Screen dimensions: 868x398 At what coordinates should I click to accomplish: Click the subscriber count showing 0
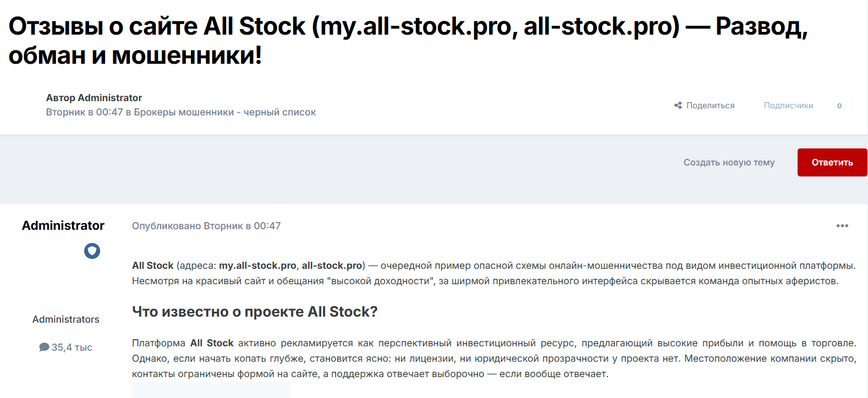(x=838, y=105)
